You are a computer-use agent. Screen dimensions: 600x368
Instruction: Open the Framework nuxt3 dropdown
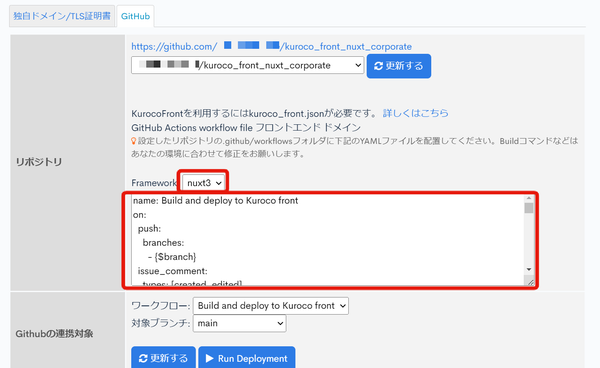[204, 183]
